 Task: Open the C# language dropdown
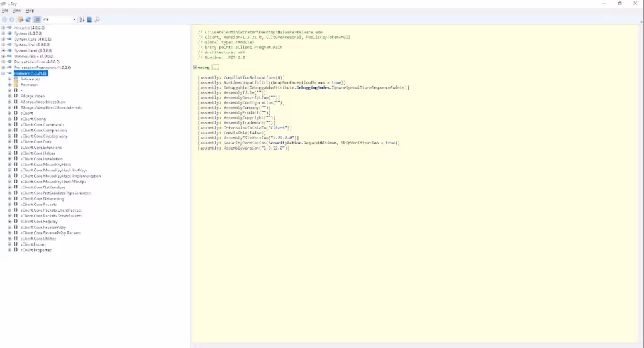point(60,19)
